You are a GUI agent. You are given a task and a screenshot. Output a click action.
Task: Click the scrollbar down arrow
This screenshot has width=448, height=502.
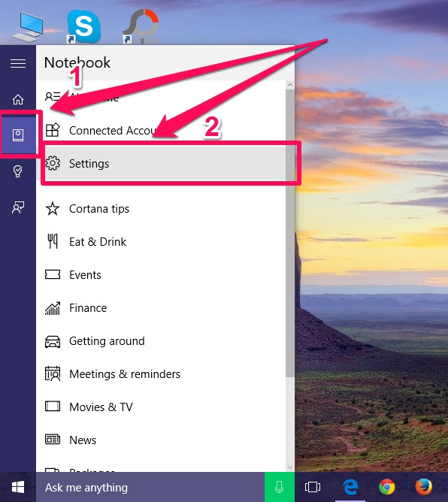290,467
